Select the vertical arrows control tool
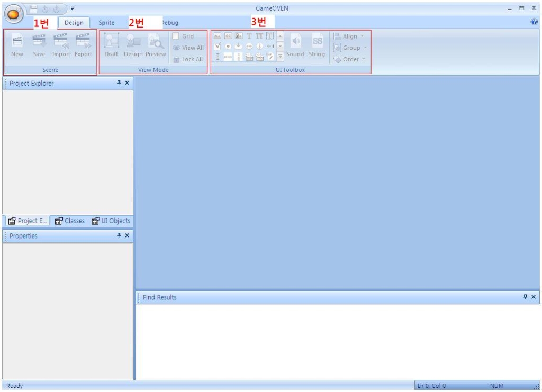Viewport: 542px width, 392px height. (259, 46)
